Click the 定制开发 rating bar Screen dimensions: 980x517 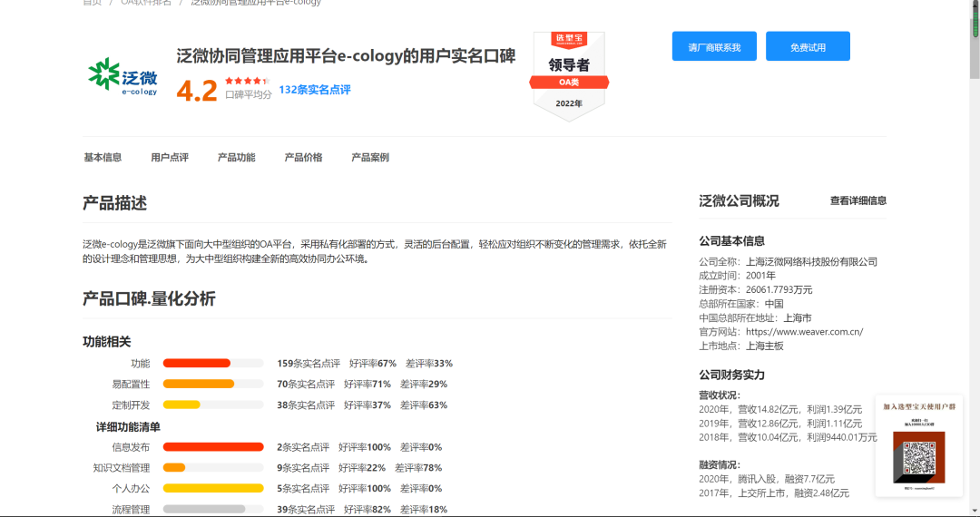click(x=213, y=405)
